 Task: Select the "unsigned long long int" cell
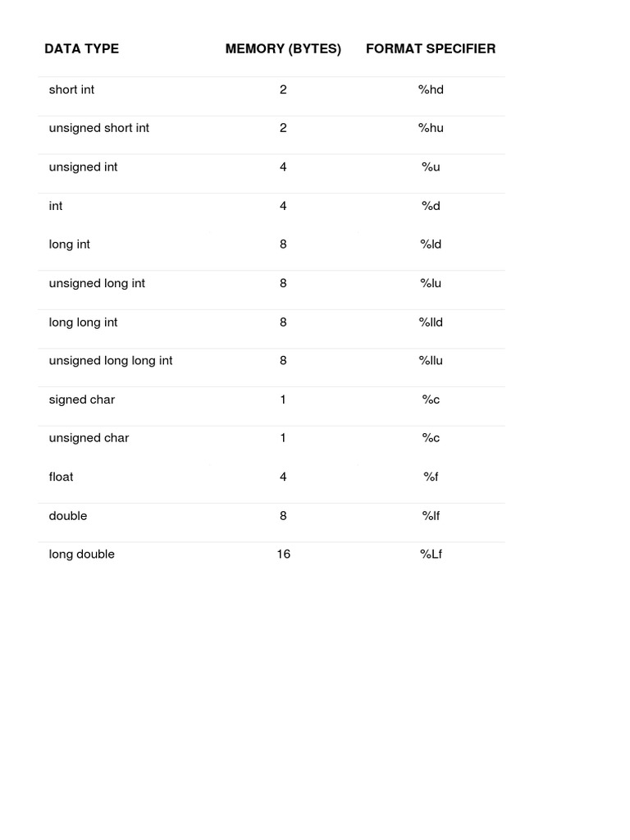(111, 360)
